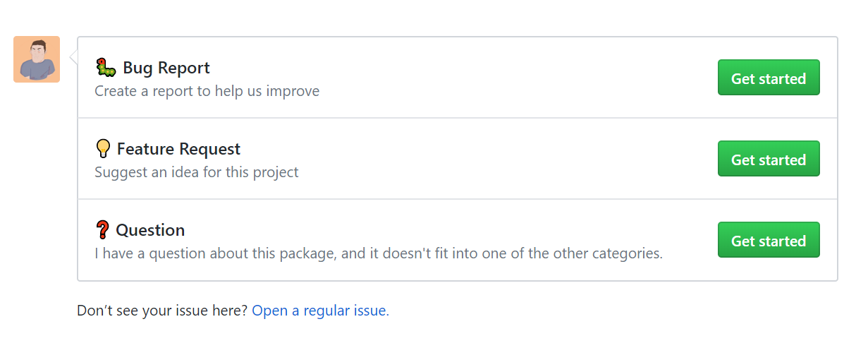Start a Bug Report with Get started
The height and width of the screenshot is (348, 868).
coord(768,78)
